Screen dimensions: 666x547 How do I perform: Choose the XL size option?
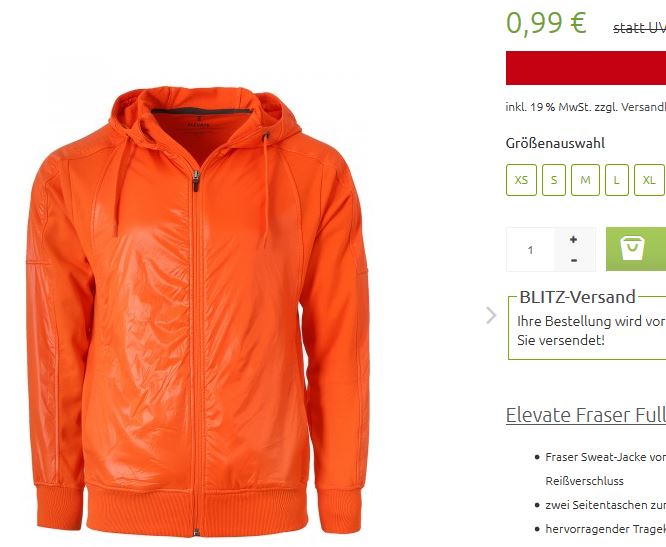pyautogui.click(x=649, y=180)
